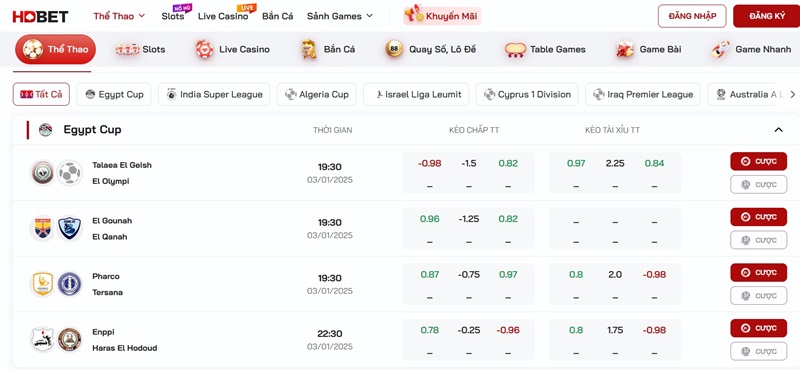Select 0.87 handicap odds for Pharco
800x370 pixels.
click(x=430, y=275)
